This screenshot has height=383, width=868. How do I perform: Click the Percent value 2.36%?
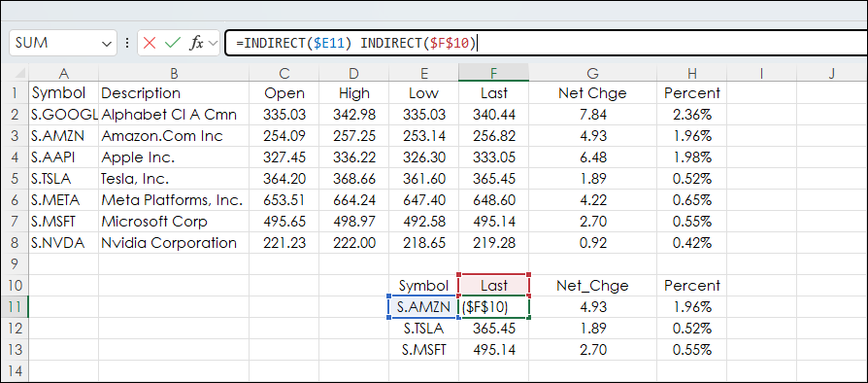tap(691, 114)
